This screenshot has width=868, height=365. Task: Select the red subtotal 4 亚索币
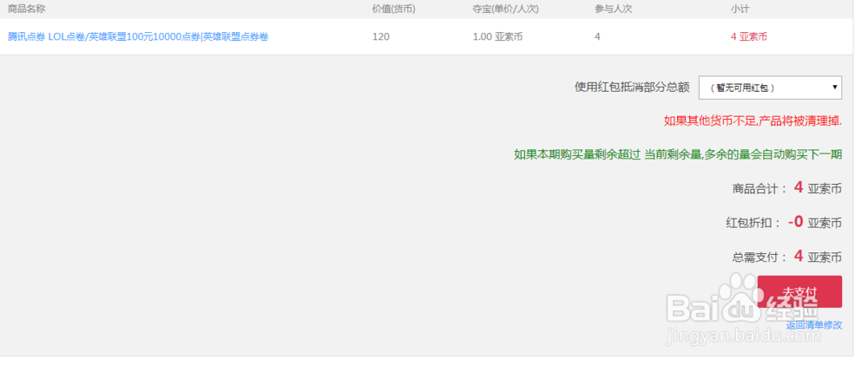point(749,37)
